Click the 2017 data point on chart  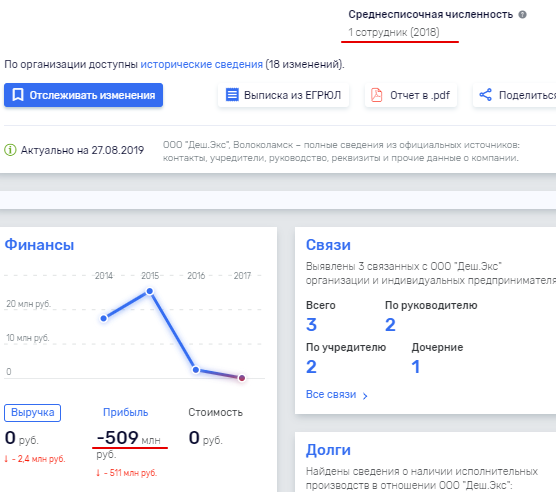pyautogui.click(x=242, y=378)
